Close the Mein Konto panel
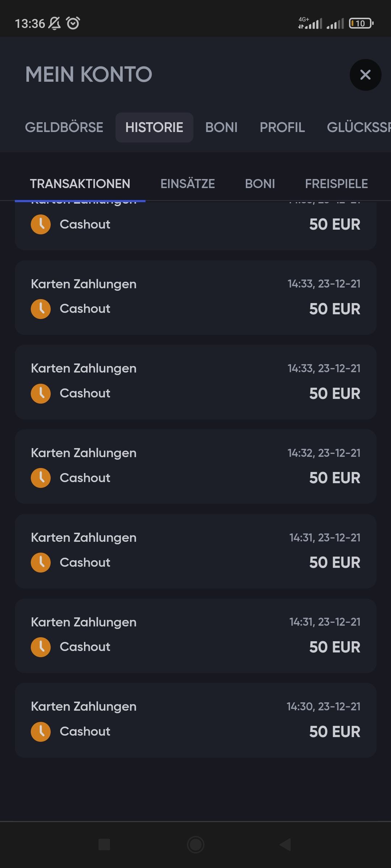Viewport: 391px width, 868px height. (x=365, y=75)
